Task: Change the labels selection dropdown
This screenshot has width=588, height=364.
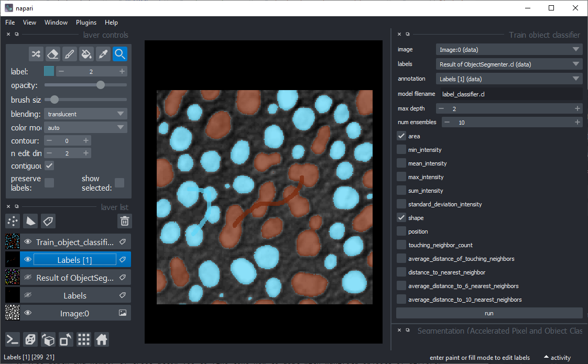Action: pyautogui.click(x=509, y=64)
